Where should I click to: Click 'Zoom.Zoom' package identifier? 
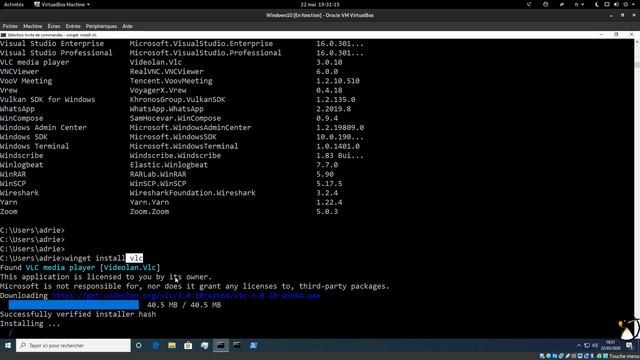point(149,211)
